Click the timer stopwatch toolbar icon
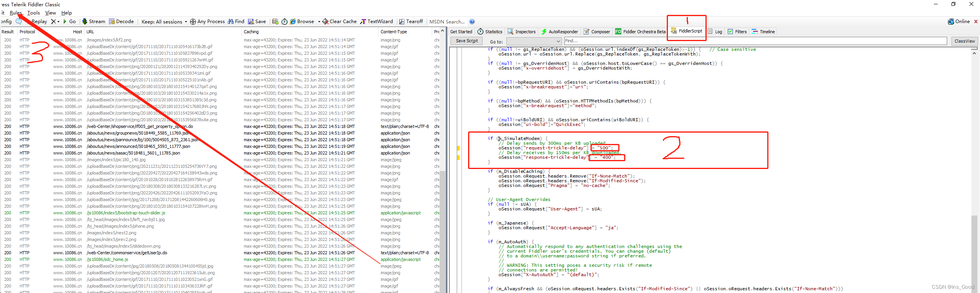 click(284, 22)
